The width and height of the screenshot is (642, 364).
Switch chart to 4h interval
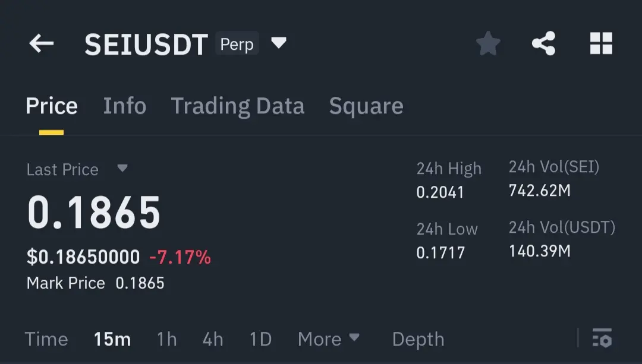(212, 339)
